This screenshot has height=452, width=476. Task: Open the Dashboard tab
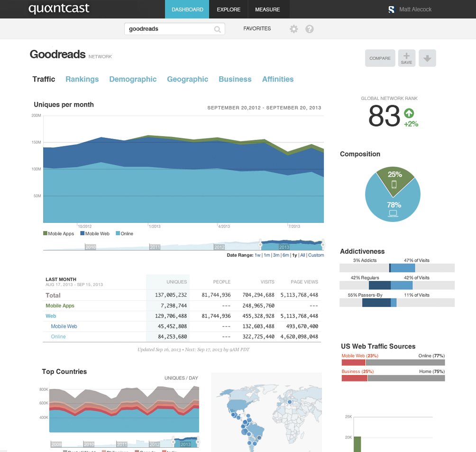tap(187, 9)
